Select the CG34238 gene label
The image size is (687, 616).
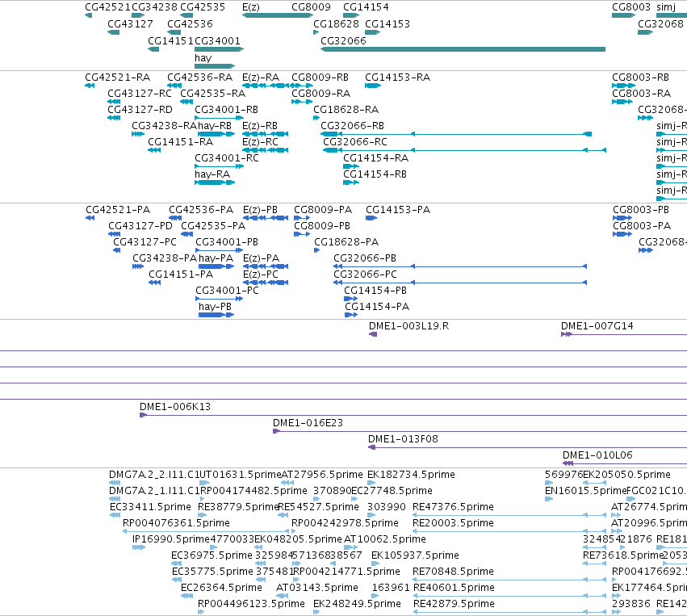click(155, 7)
